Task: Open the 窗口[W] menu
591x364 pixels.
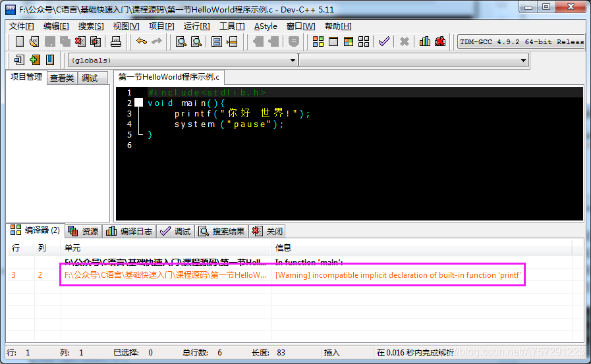Action: (x=300, y=26)
